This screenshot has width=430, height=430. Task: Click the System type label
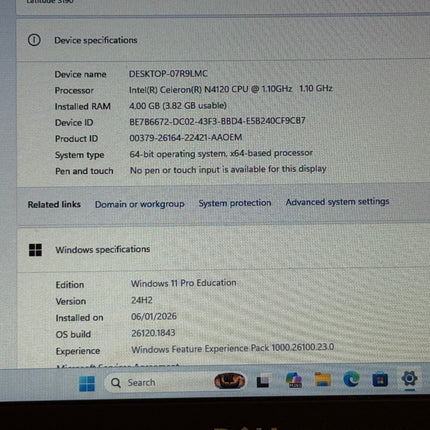point(80,155)
